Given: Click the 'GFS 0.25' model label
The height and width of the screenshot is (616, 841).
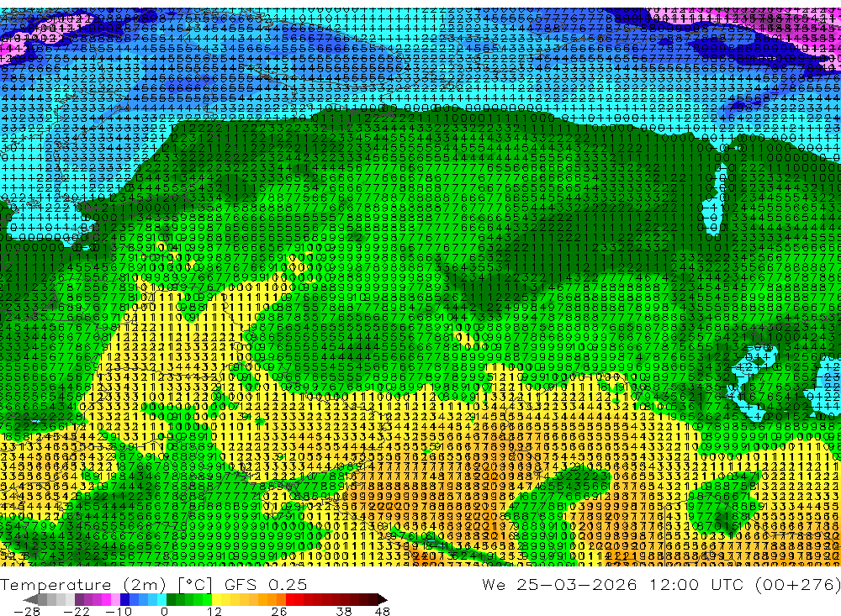Looking at the screenshot, I should [x=266, y=584].
